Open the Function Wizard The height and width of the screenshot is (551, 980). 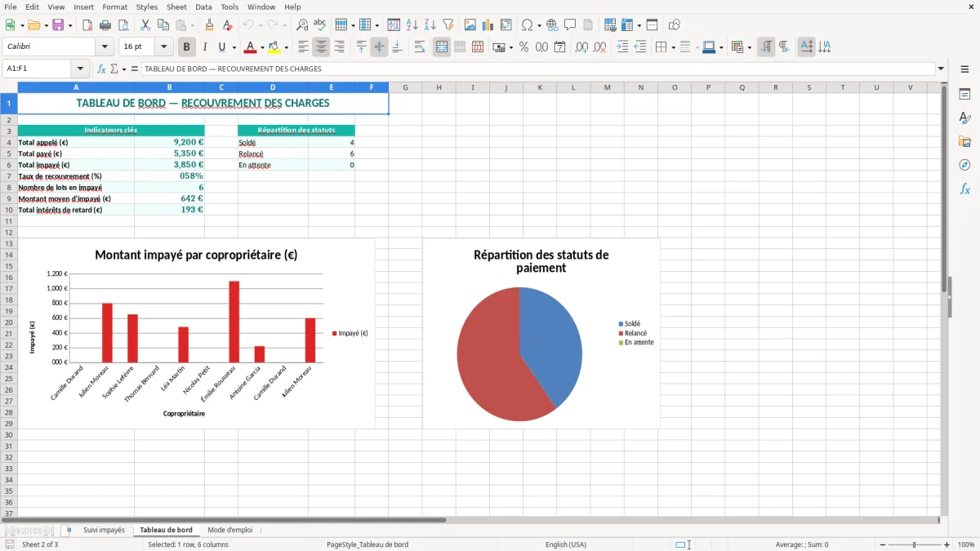[101, 69]
